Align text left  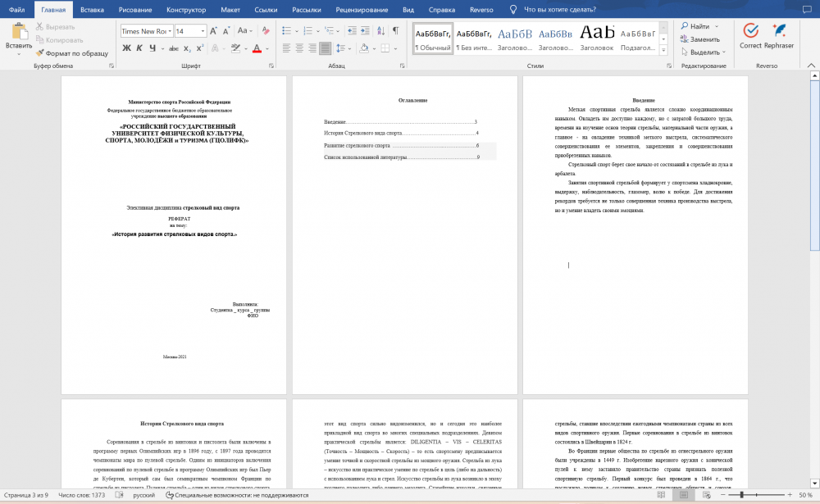286,48
